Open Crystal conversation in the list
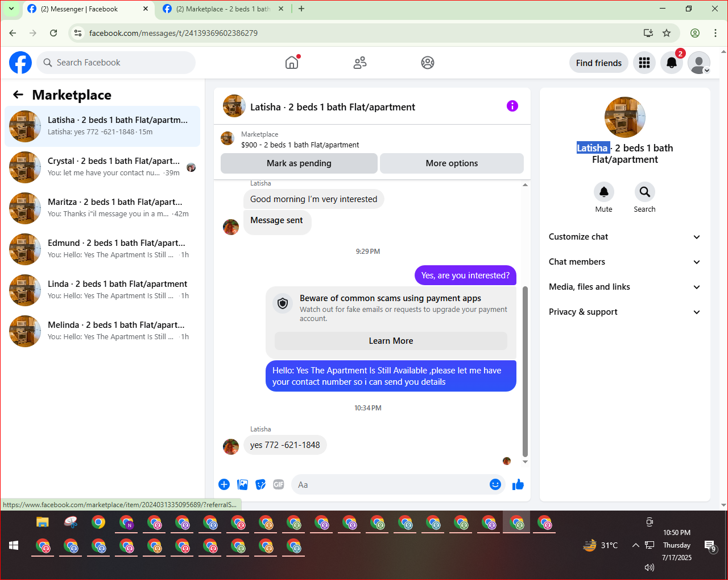This screenshot has height=580, width=728. (x=102, y=167)
